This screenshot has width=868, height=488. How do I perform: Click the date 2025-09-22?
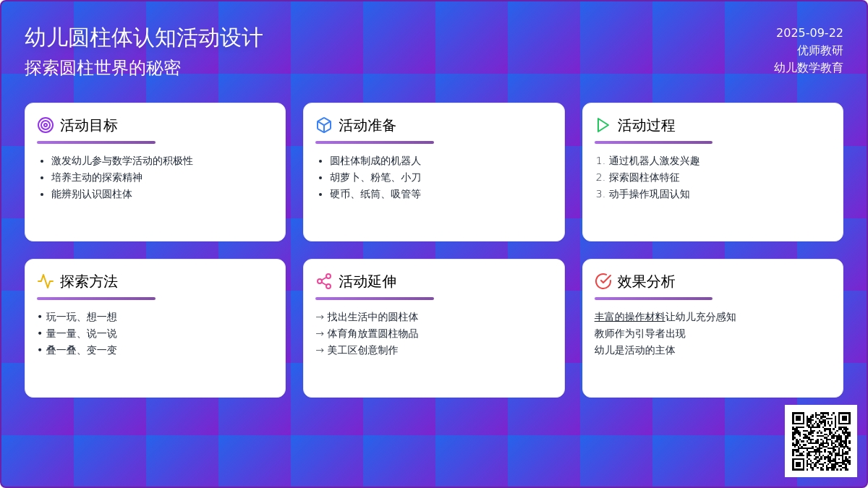tap(809, 33)
